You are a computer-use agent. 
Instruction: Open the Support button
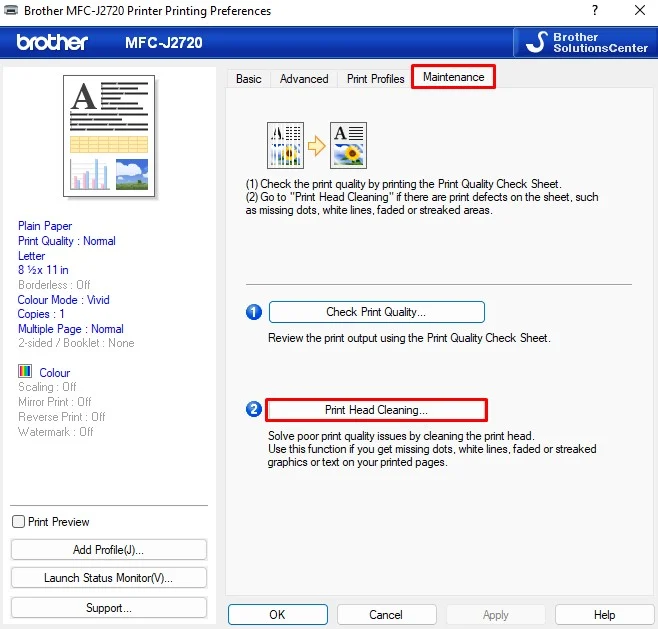pyautogui.click(x=109, y=608)
